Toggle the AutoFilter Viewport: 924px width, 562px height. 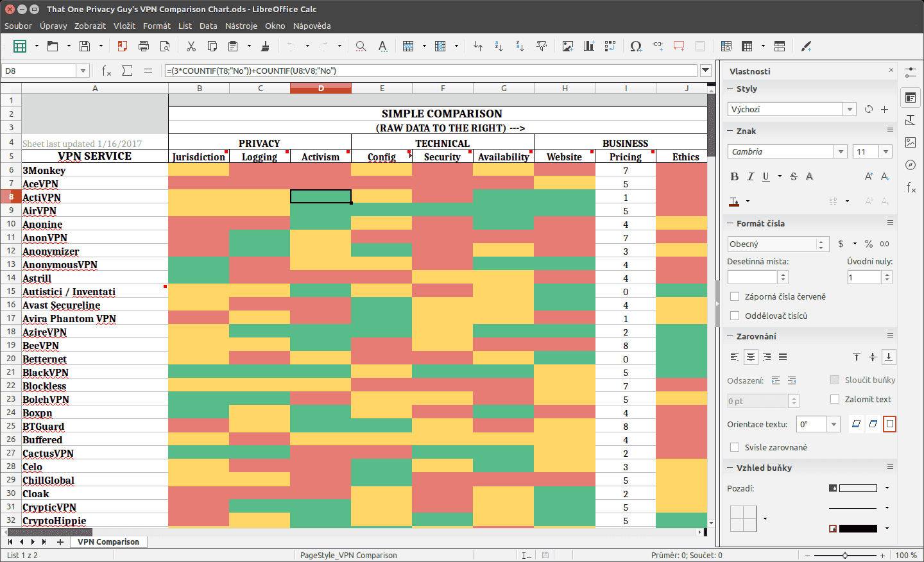point(542,46)
